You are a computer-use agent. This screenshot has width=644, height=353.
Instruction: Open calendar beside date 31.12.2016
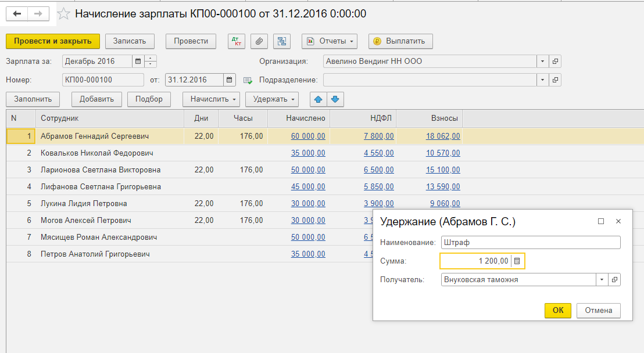pos(229,80)
